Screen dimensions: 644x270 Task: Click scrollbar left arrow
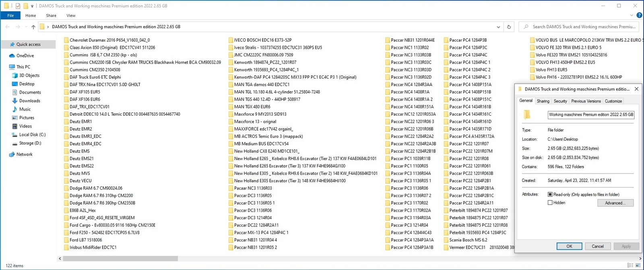60,258
